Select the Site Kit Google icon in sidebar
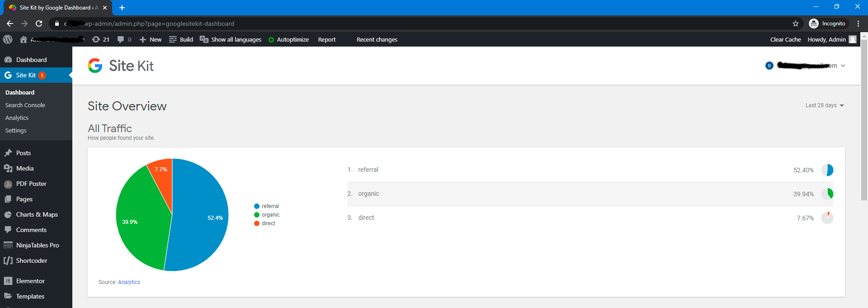This screenshot has height=308, width=868. (x=8, y=75)
